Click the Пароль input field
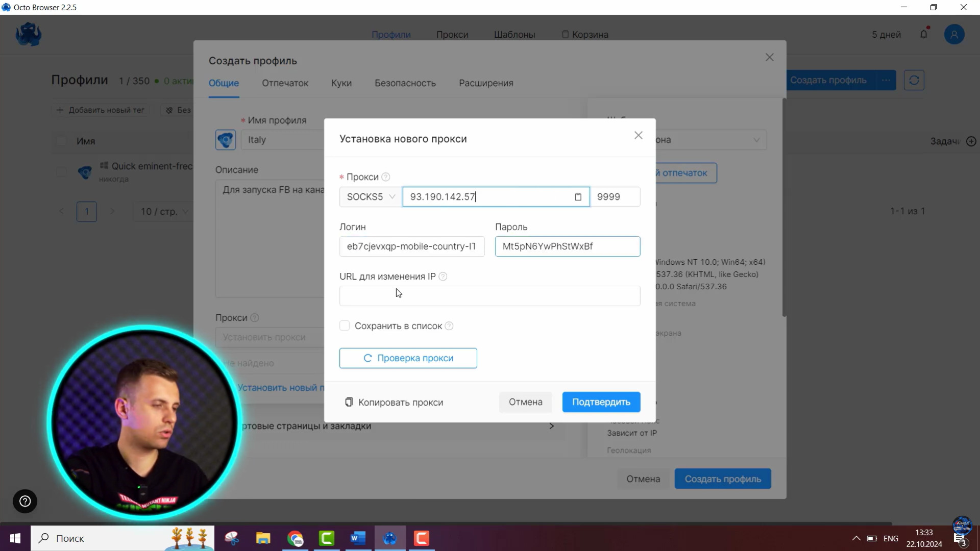Image resolution: width=980 pixels, height=551 pixels. point(568,246)
